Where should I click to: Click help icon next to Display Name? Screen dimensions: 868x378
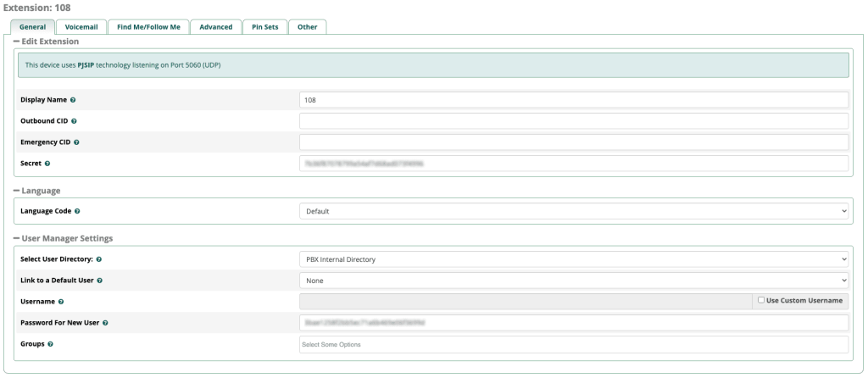coord(74,100)
